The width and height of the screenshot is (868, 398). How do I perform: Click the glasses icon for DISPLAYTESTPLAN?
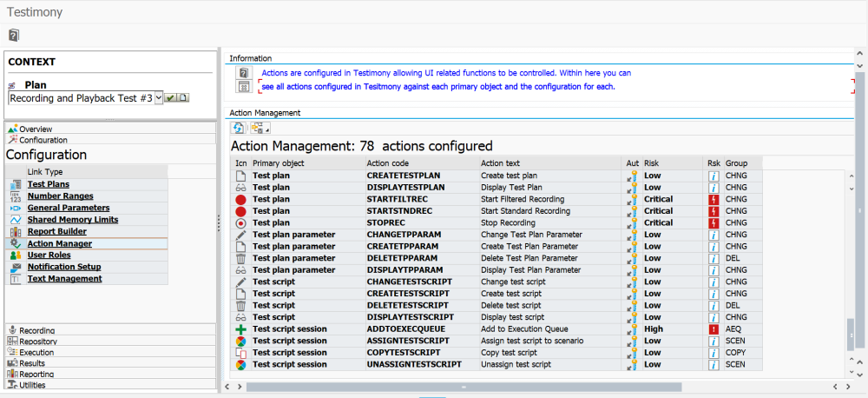[240, 188]
